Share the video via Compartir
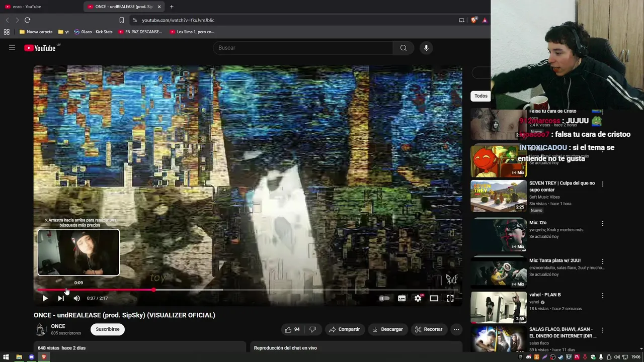 [x=345, y=329]
